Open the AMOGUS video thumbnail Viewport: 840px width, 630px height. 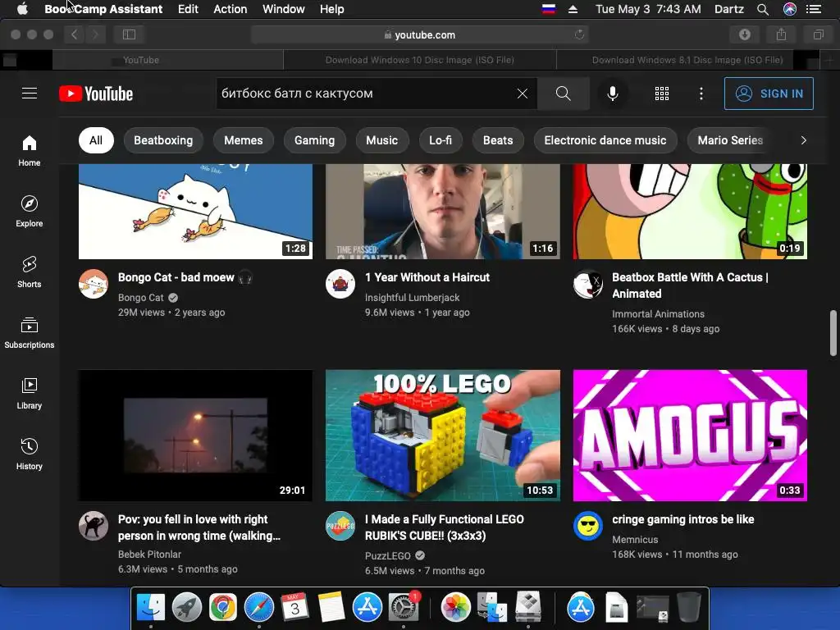point(690,436)
